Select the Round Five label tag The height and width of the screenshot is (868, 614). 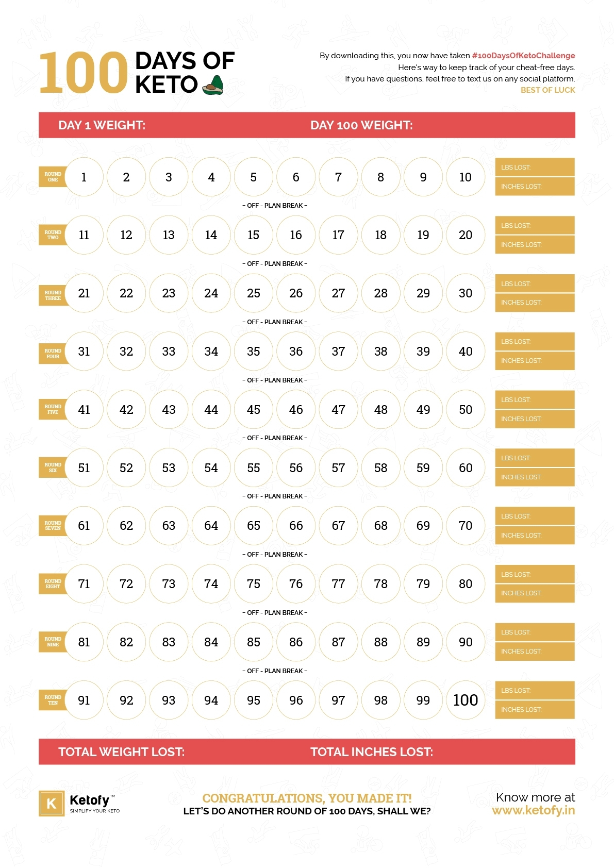tap(53, 409)
